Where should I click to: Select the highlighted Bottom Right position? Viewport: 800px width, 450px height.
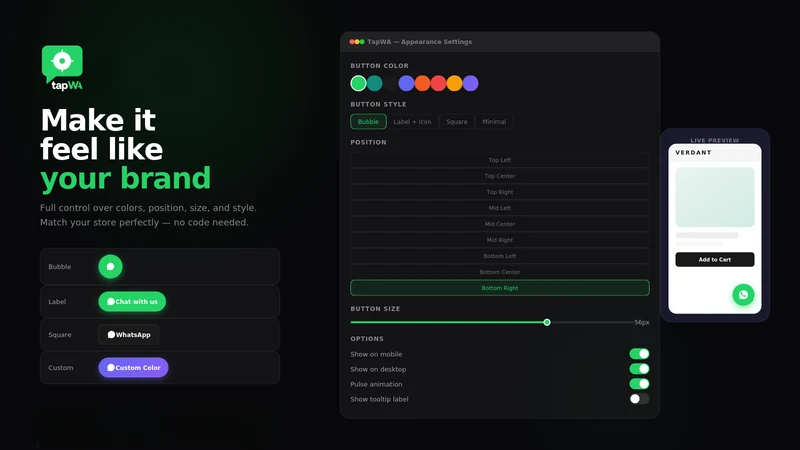(499, 288)
